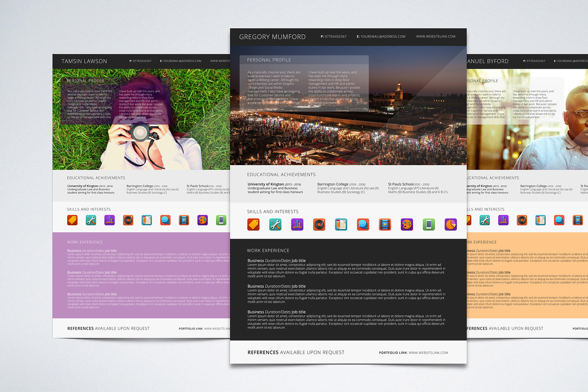The width and height of the screenshot is (588, 392).
Task: Pick the paint palette icon on Gregory Mumford's resume
Action: click(407, 224)
